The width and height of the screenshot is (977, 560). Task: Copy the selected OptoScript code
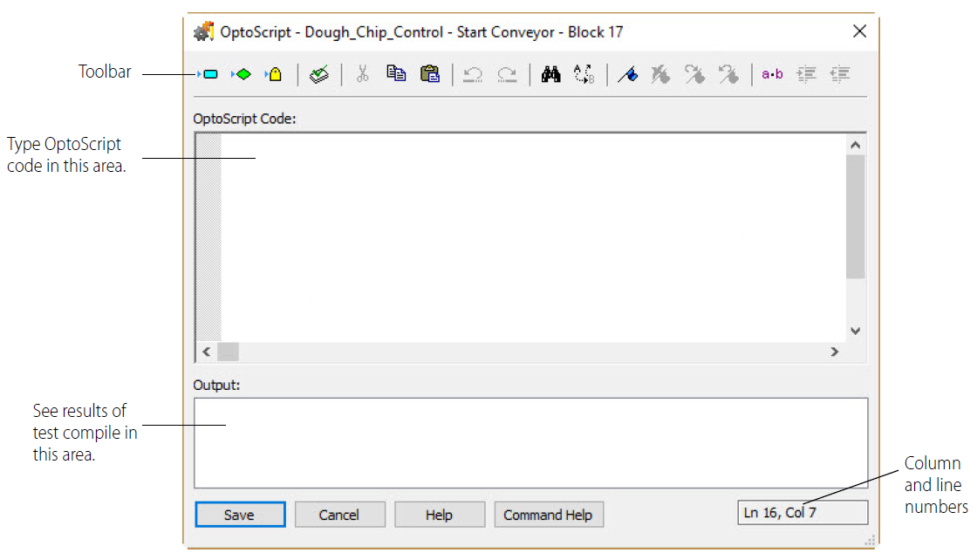coord(396,74)
